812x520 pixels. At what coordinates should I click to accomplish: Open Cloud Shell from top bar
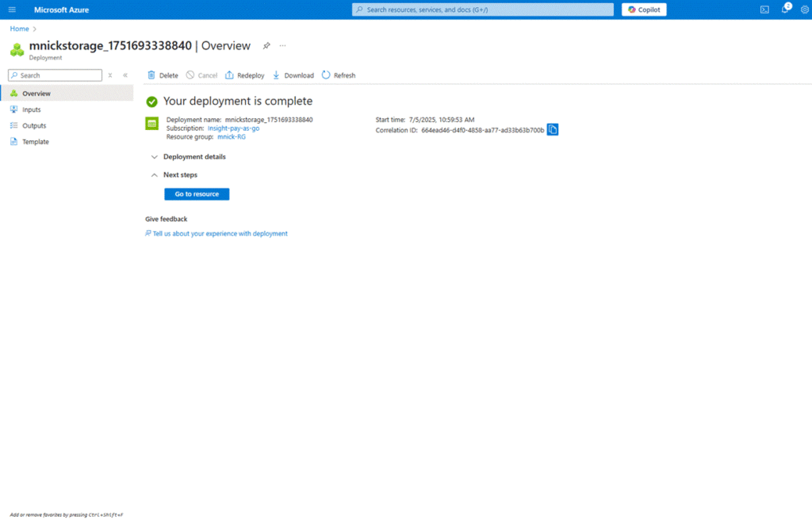pyautogui.click(x=764, y=10)
